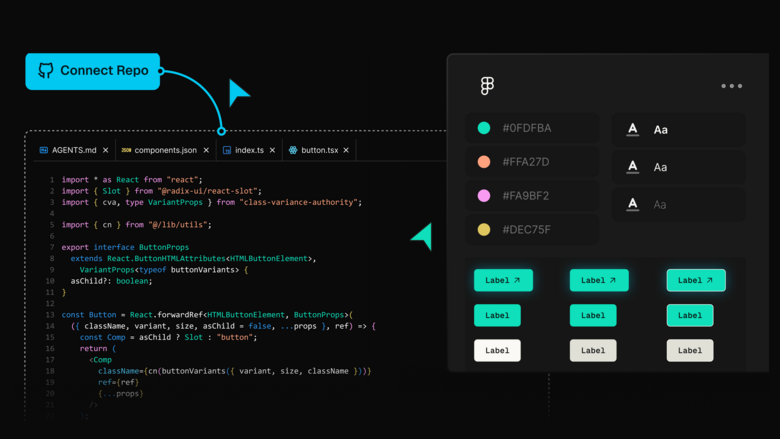
Task: Open the Figma logo icon in panel
Action: (x=488, y=86)
